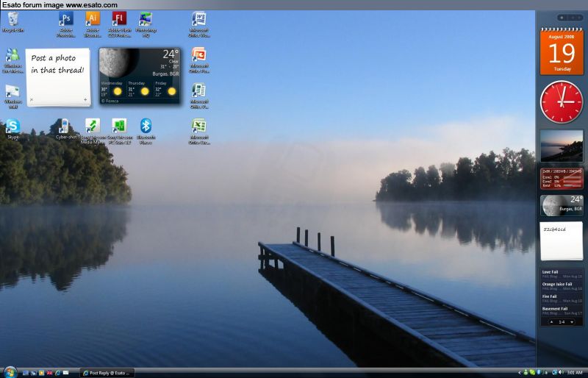Open the Photoshop HQ desktop shortcut

click(146, 24)
